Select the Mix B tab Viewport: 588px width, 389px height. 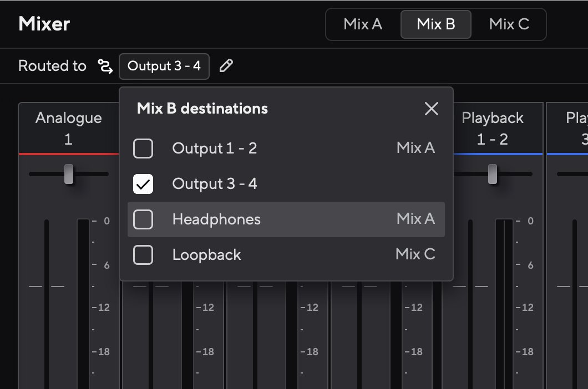point(436,24)
